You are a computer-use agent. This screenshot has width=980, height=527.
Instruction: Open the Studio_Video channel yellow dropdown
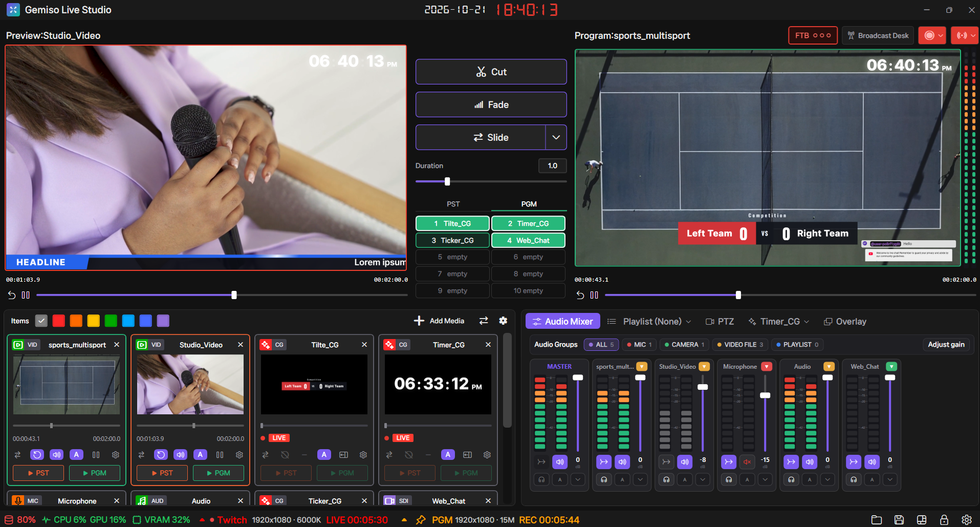[x=704, y=367]
